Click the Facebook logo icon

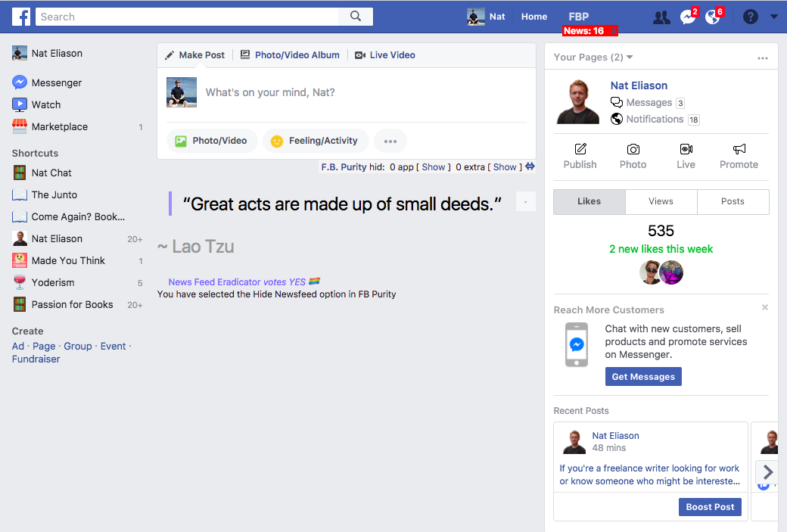[21, 17]
